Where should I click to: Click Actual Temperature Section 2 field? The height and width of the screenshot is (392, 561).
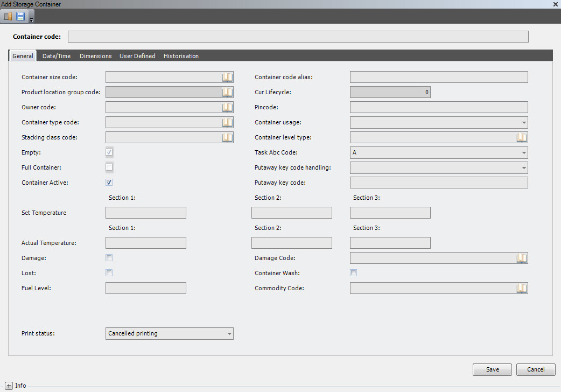tap(292, 243)
